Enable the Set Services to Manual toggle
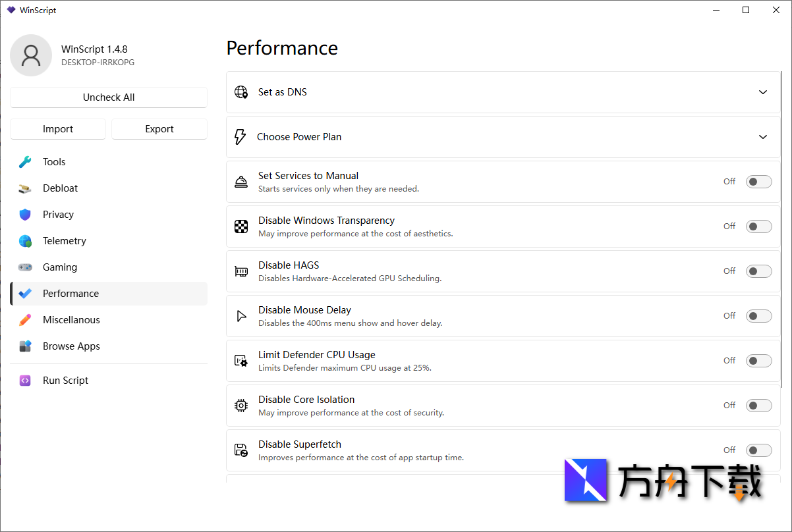792x532 pixels. point(758,182)
